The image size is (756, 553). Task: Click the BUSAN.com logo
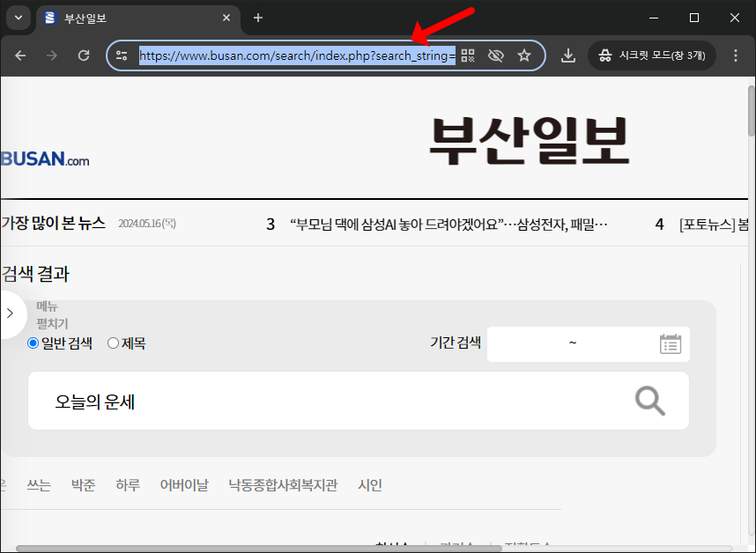tap(45, 159)
